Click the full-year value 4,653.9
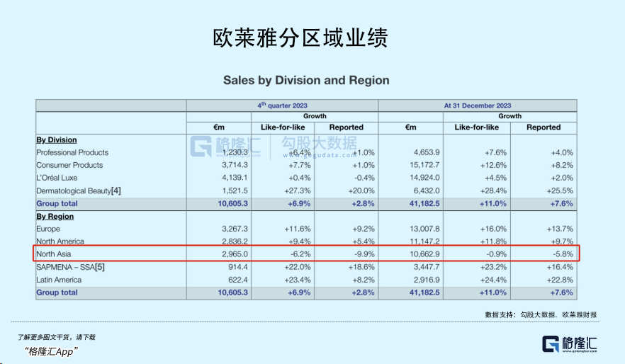 pyautogui.click(x=427, y=152)
